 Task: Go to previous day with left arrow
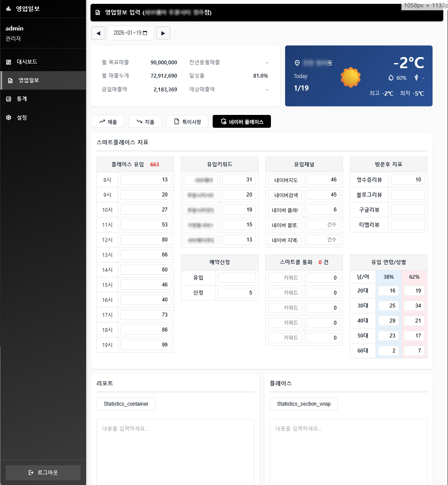(98, 33)
